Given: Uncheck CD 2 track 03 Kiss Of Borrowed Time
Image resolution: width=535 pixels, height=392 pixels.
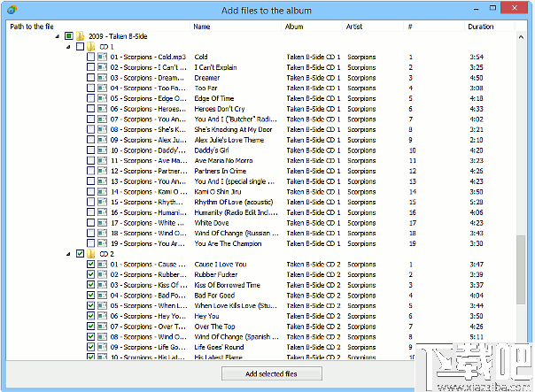Looking at the screenshot, I should [x=90, y=285].
